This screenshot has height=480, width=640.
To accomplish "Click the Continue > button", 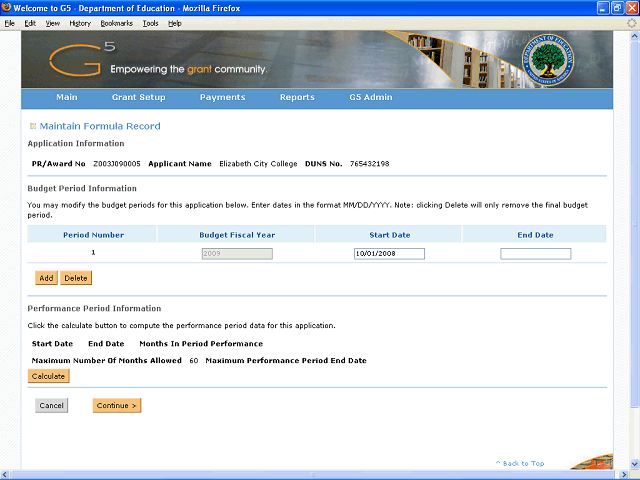I will click(x=117, y=405).
